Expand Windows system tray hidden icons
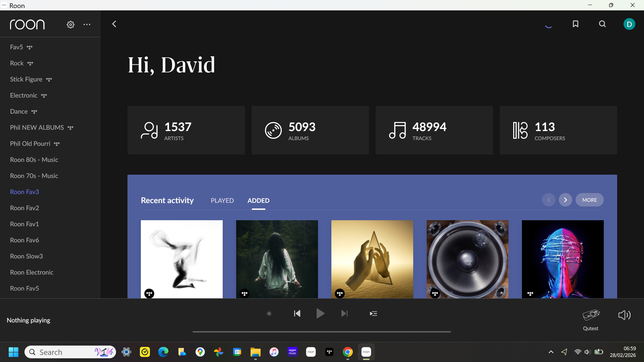This screenshot has width=644, height=362. [551, 352]
